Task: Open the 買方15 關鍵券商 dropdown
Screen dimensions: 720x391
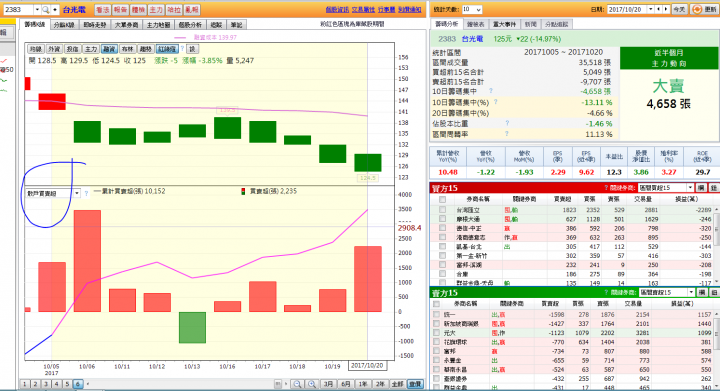Action: [690, 188]
